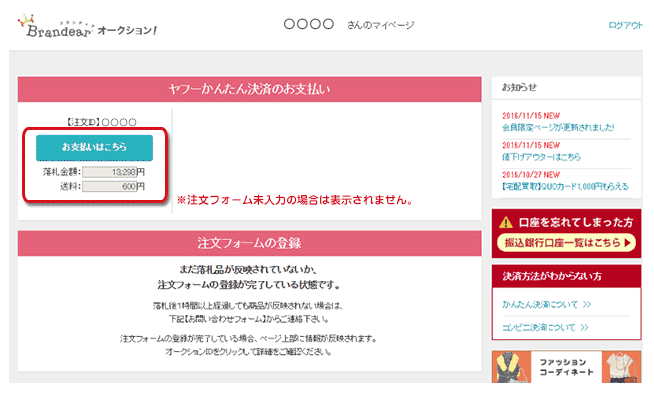Click the 【注文ID】○○○○ label
Screen dimensions: 654x393
(x=101, y=122)
